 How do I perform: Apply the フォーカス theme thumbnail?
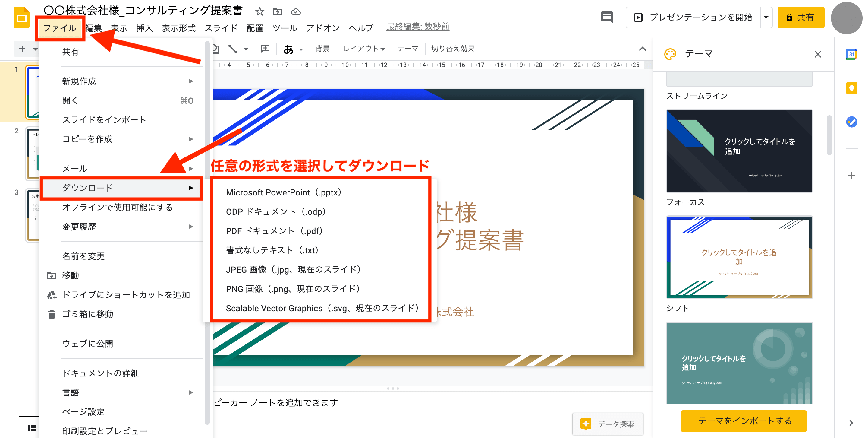coord(739,151)
